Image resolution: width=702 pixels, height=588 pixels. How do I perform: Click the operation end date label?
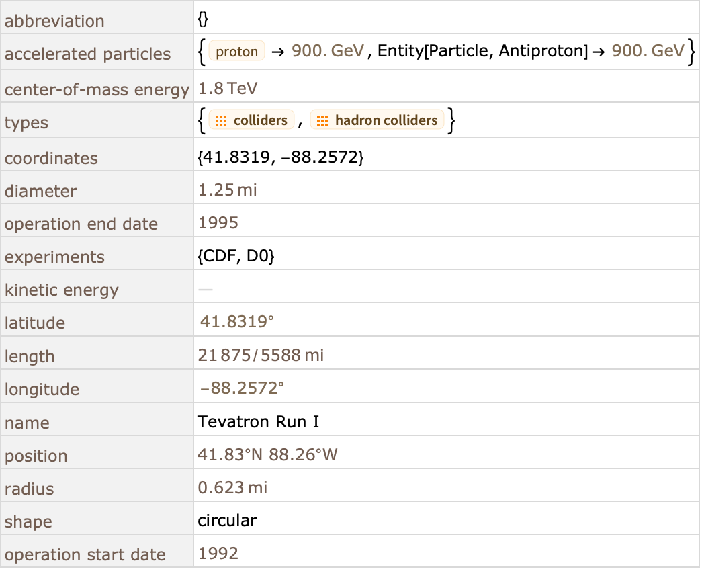coord(81,224)
